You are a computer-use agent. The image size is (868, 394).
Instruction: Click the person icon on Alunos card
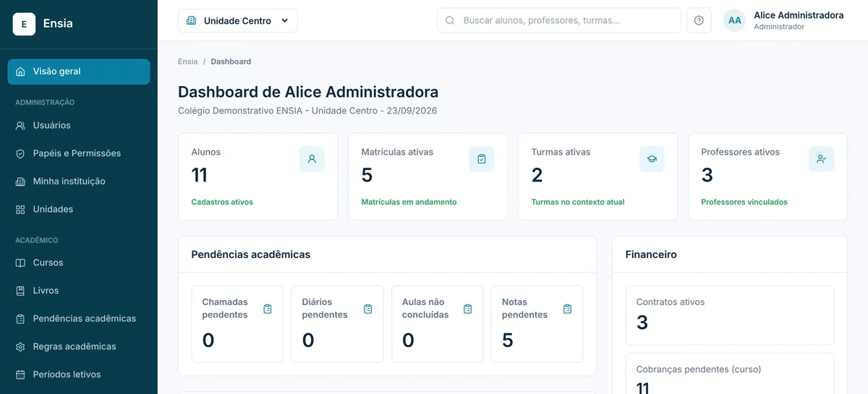click(x=312, y=159)
